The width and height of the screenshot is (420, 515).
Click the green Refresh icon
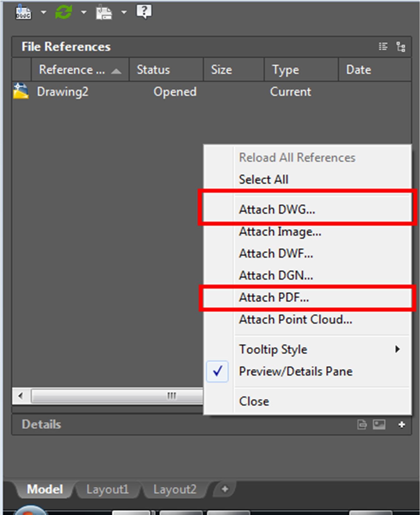(x=64, y=12)
